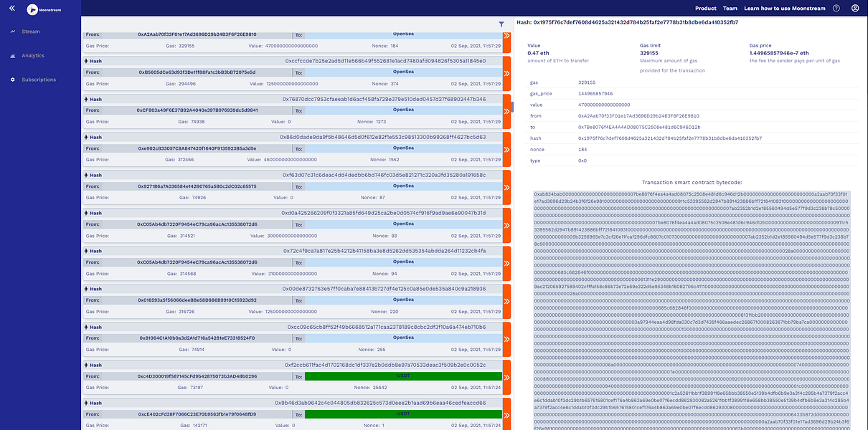Viewport: 868px width, 430px height.
Task: Click OpenSea tag on 0xe902cB33057C… row
Action: pos(403,148)
